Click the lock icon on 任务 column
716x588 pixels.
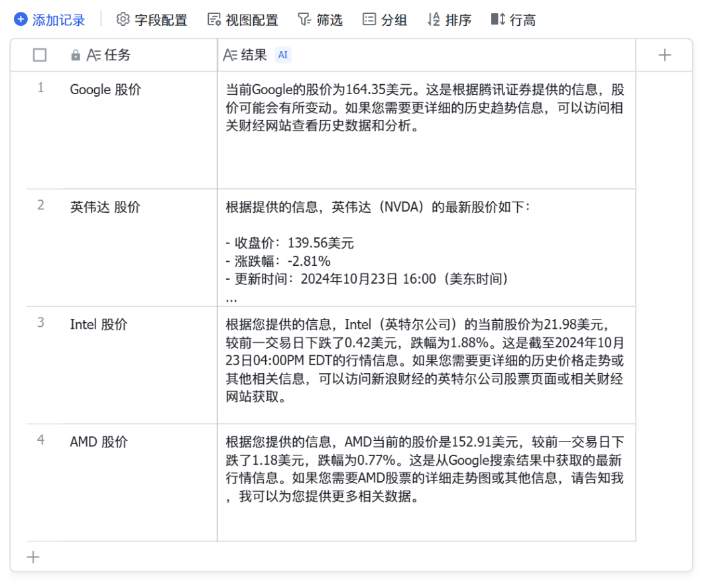[76, 55]
